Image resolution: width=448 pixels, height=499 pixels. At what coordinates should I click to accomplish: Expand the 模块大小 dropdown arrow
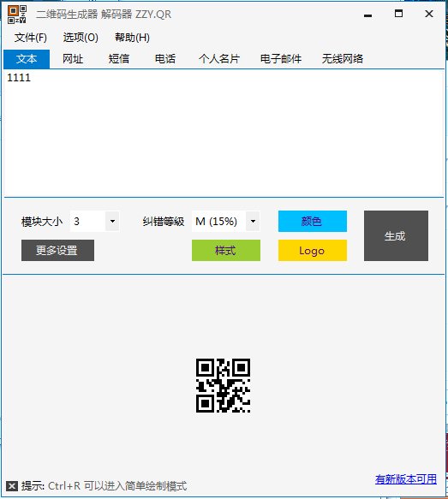coord(112,221)
